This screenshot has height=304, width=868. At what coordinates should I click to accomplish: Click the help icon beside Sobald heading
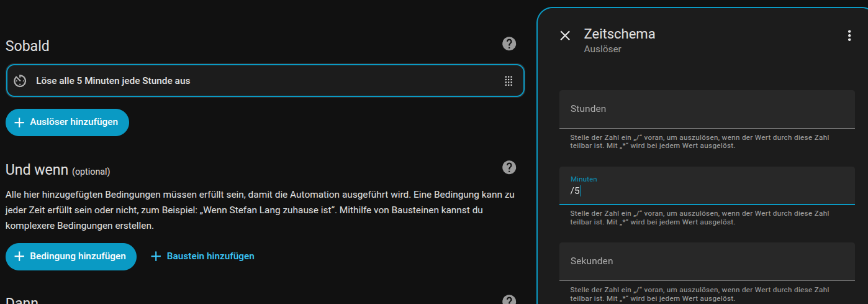[x=509, y=44]
